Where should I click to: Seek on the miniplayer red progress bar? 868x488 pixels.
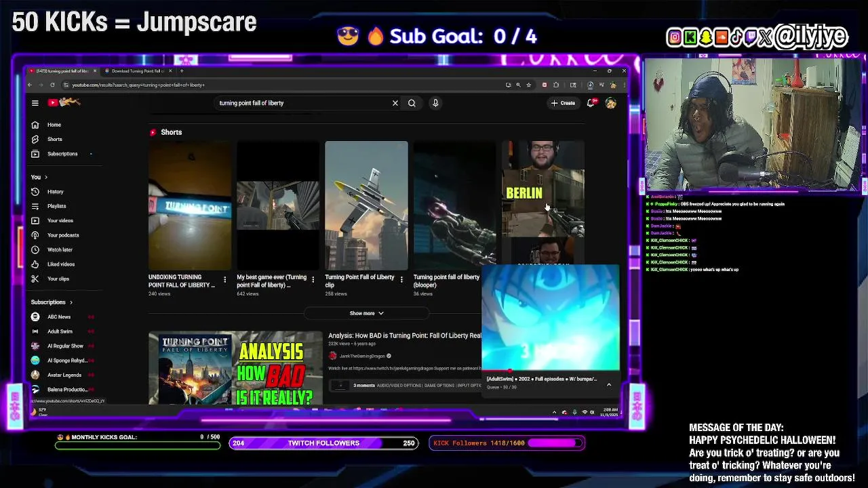coord(551,371)
